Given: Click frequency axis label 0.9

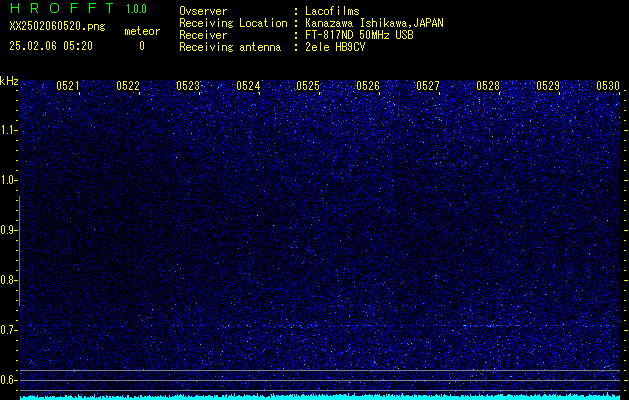Looking at the screenshot, I should tap(8, 230).
